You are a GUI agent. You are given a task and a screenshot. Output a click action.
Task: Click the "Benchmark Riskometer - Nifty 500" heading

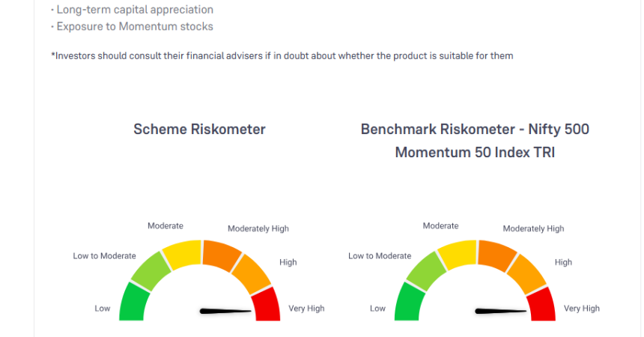tap(475, 129)
